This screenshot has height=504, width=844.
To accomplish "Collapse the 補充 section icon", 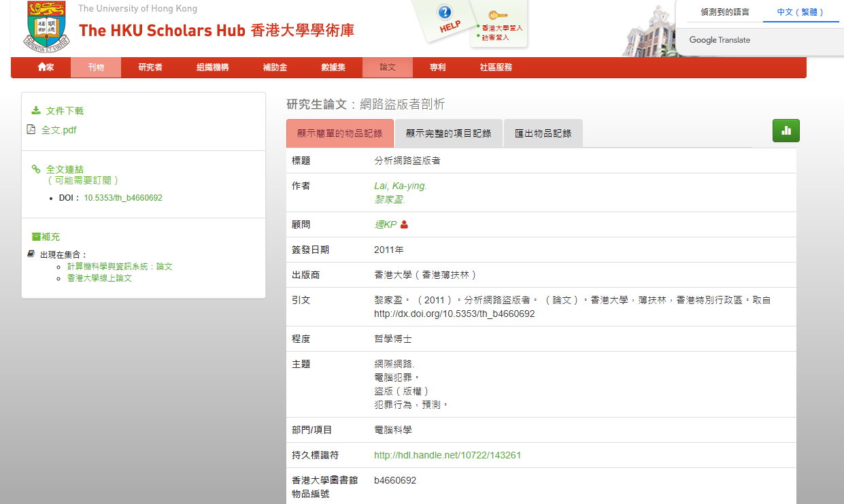I will (36, 237).
